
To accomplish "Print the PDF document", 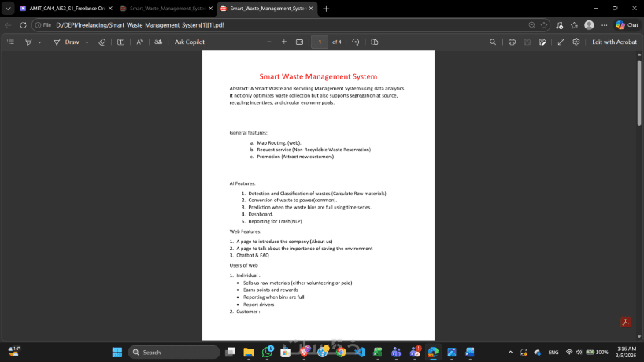I will point(512,42).
